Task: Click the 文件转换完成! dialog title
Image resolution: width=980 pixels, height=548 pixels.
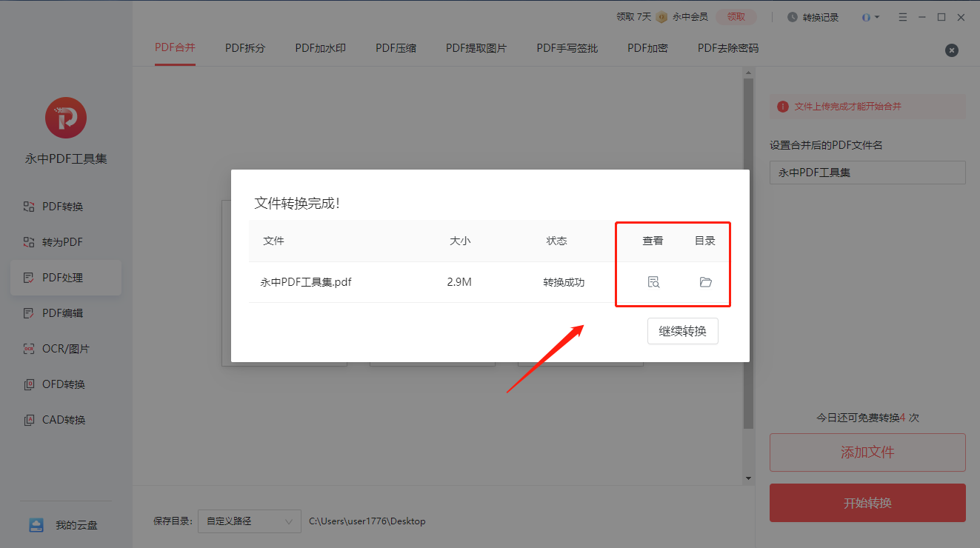Action: [297, 203]
